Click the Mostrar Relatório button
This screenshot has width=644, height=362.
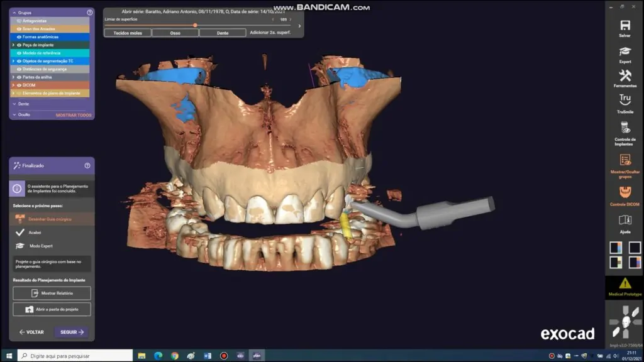(52, 293)
